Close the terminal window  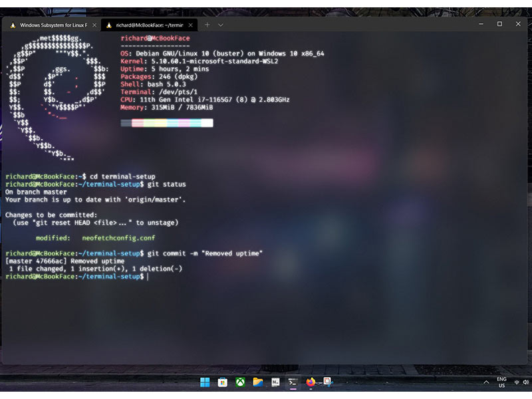pos(518,24)
